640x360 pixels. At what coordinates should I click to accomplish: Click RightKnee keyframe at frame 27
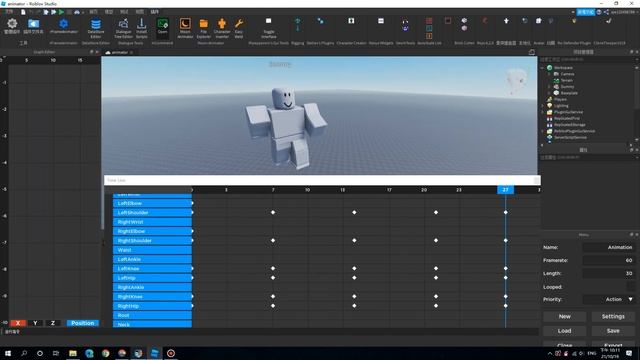[x=506, y=296]
